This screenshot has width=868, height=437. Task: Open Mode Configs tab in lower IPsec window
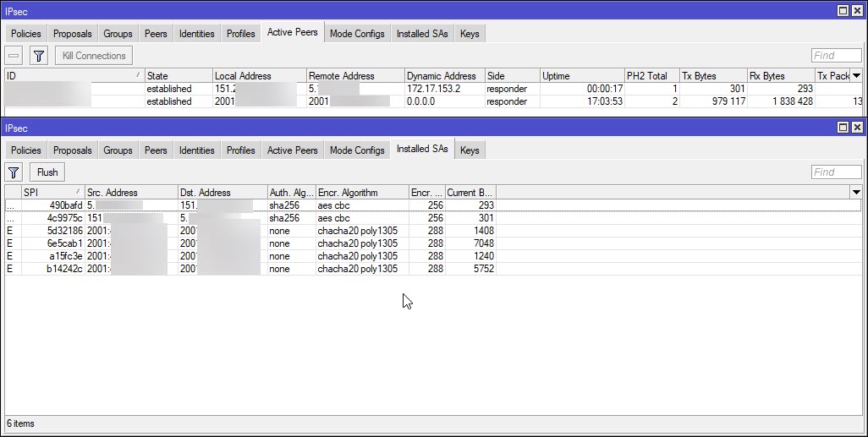(x=357, y=150)
